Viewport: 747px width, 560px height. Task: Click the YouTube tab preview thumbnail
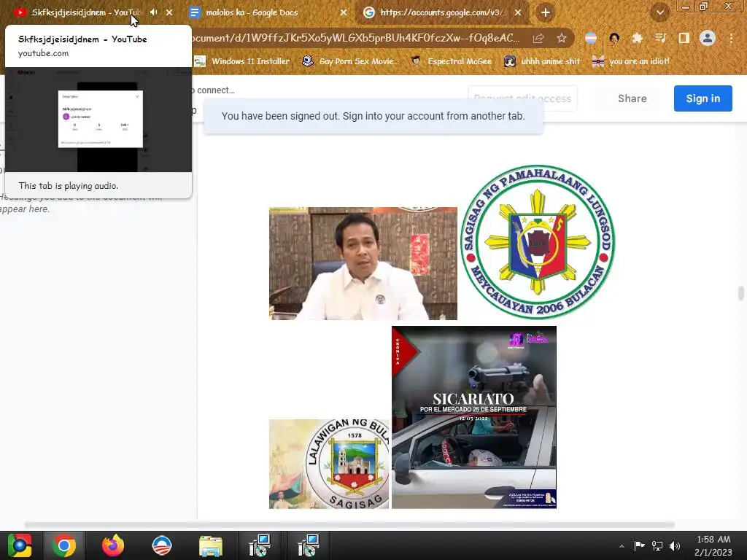click(x=98, y=120)
